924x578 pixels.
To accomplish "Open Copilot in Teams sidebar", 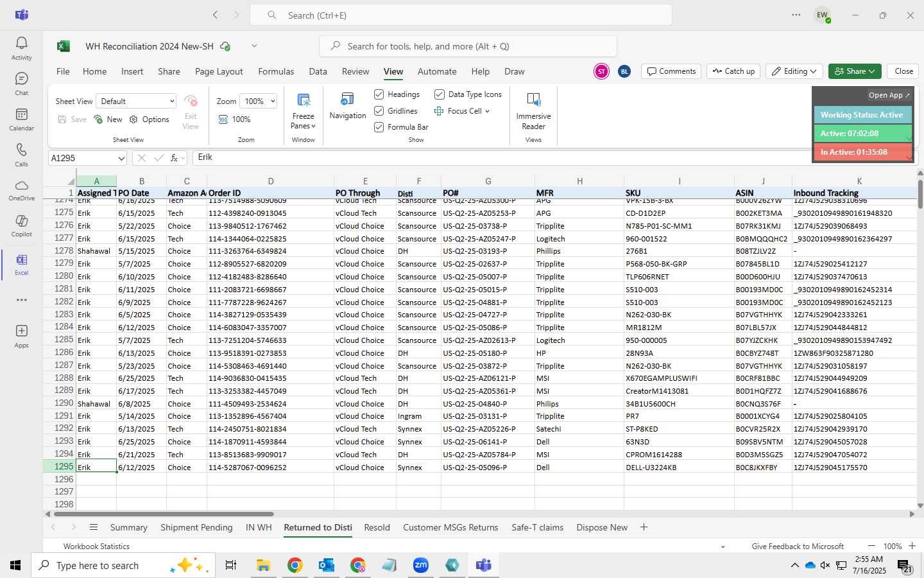I will point(21,225).
